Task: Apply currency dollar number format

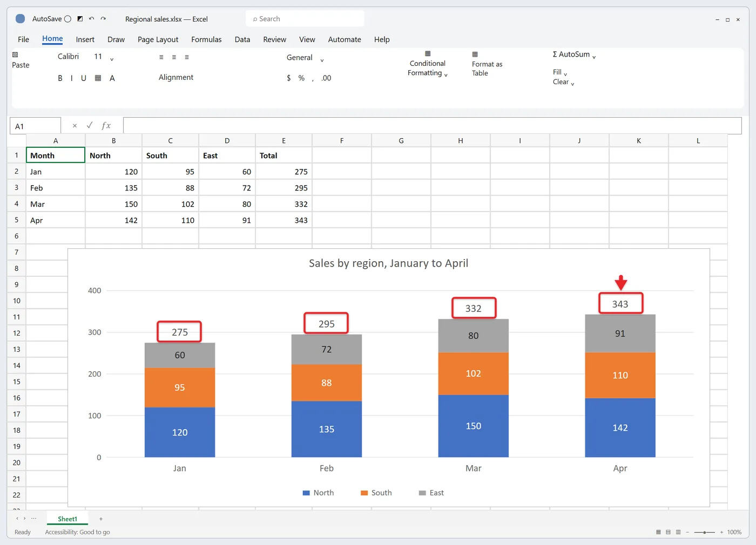Action: 289,78
